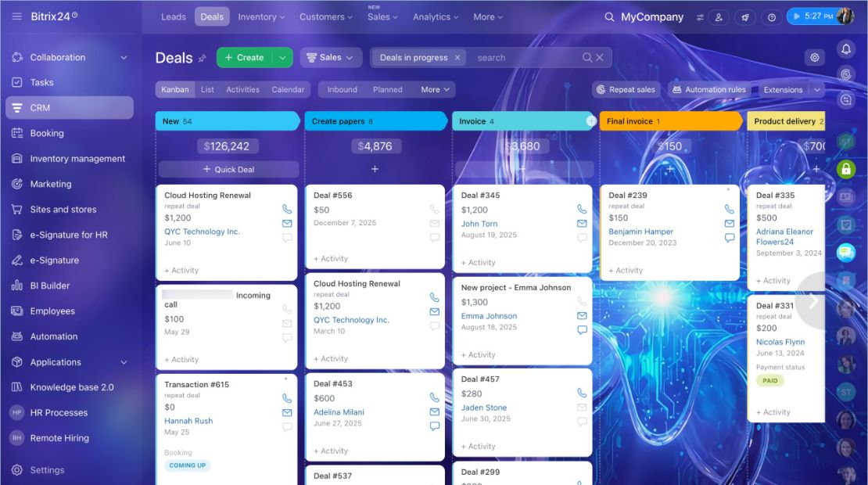Open Deals settings gear icon
The image size is (868, 485).
(814, 58)
